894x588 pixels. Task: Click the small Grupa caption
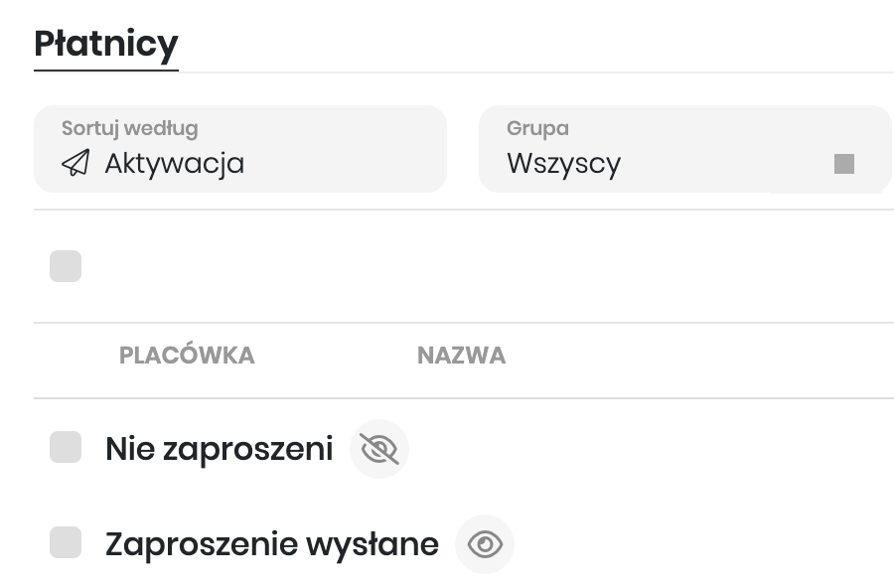coord(537,128)
